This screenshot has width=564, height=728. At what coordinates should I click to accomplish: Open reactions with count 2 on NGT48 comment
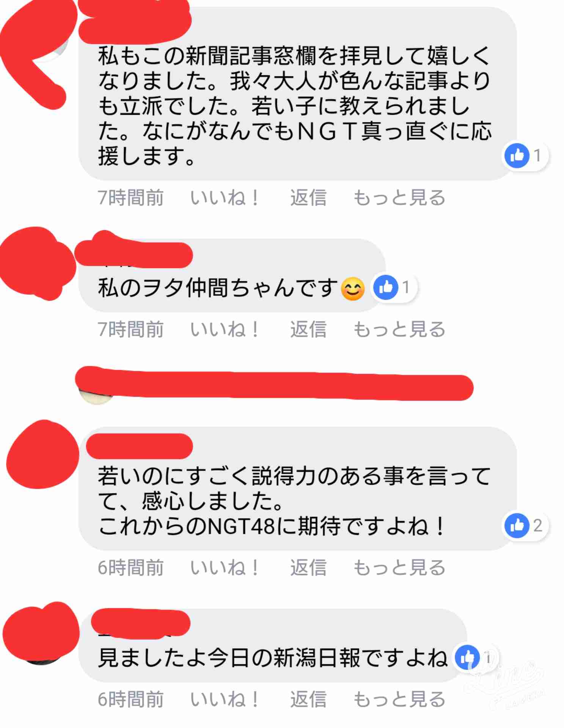(x=526, y=526)
